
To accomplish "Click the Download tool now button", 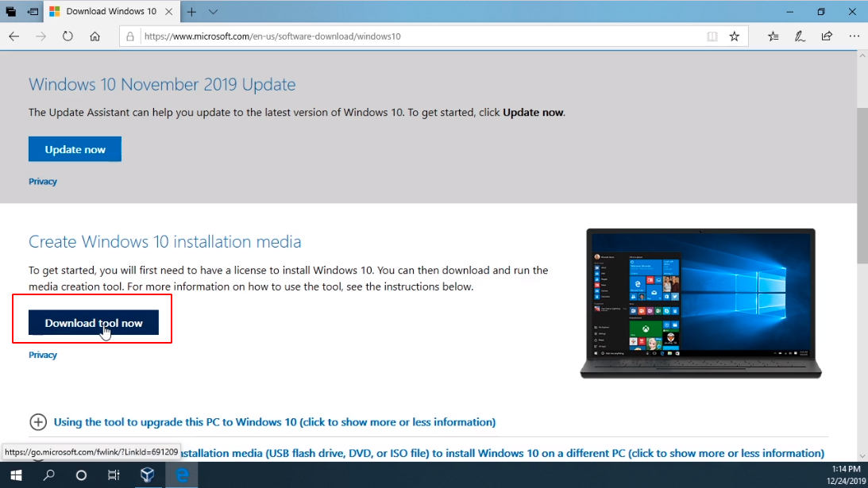I will 94,323.
